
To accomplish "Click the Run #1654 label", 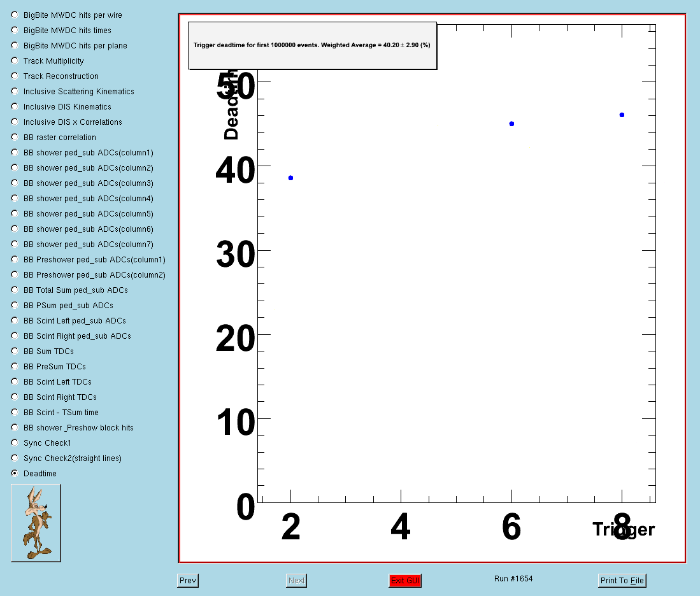I will [513, 579].
